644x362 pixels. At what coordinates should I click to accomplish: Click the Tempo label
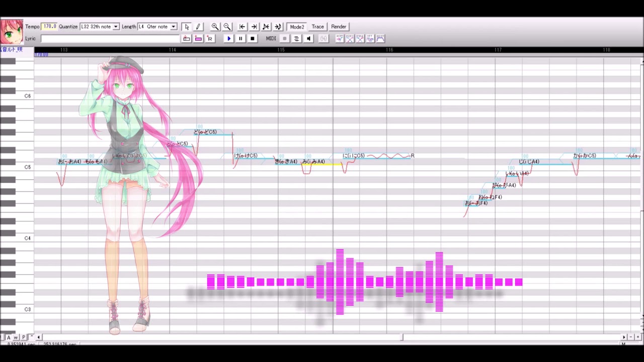32,27
